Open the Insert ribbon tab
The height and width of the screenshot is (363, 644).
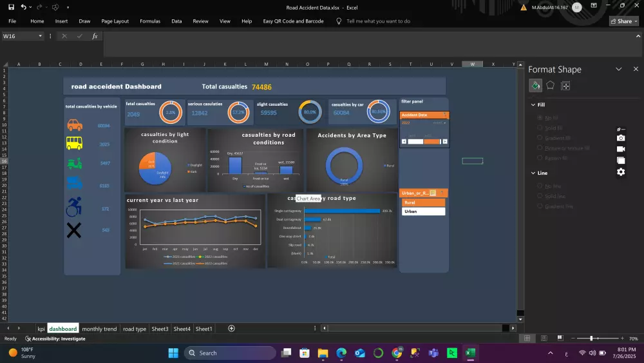[61, 21]
